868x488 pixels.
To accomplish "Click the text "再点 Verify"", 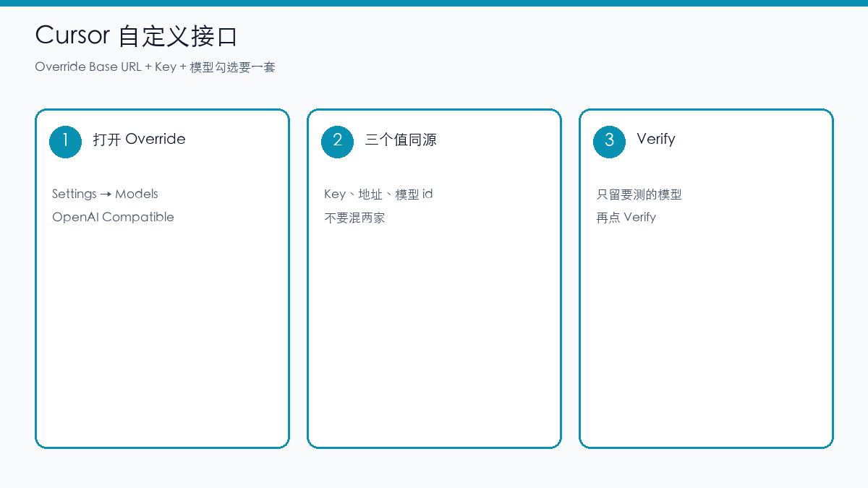I will tap(626, 218).
